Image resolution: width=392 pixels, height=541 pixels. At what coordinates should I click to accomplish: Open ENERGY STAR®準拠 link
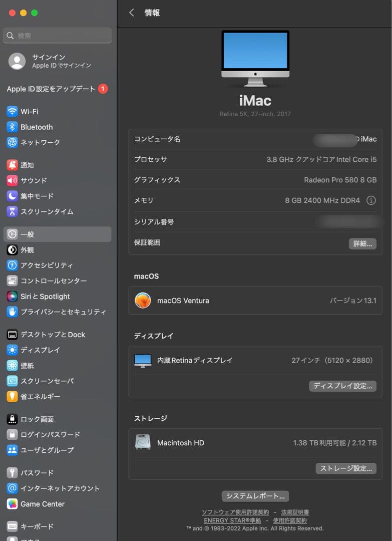pyautogui.click(x=232, y=520)
